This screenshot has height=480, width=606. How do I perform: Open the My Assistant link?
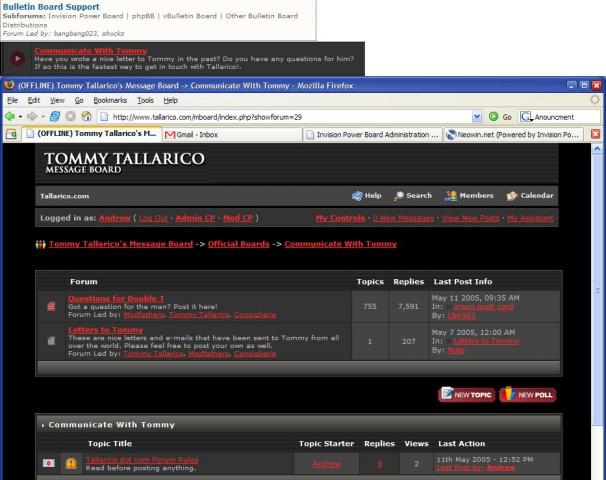530,218
